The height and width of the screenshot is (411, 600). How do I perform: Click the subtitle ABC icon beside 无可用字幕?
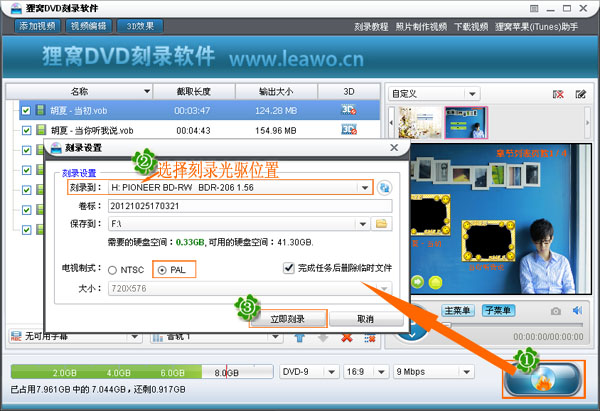(16, 337)
